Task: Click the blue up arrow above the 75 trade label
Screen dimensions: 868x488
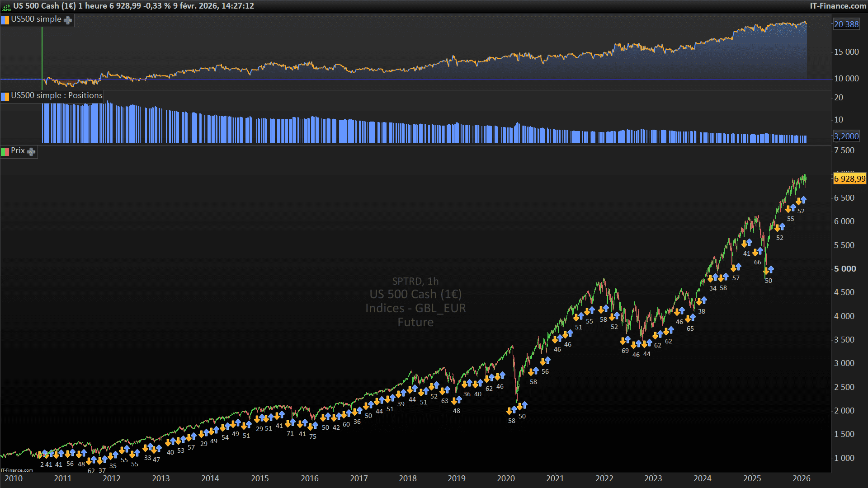Action: (315, 425)
